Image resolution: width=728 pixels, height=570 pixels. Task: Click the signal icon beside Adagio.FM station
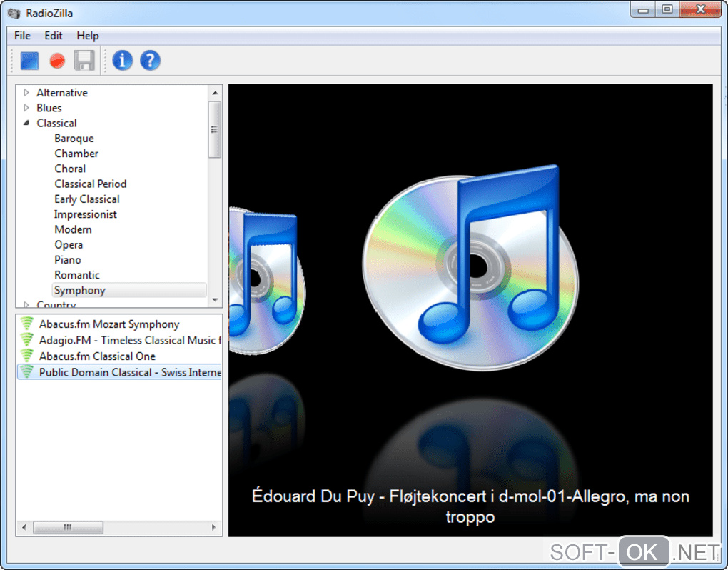[27, 339]
